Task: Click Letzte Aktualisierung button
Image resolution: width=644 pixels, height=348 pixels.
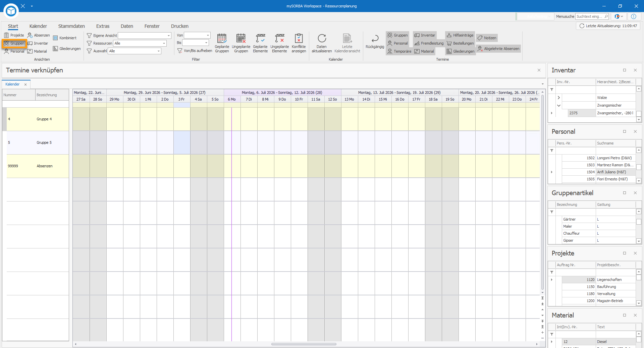Action: pyautogui.click(x=608, y=26)
